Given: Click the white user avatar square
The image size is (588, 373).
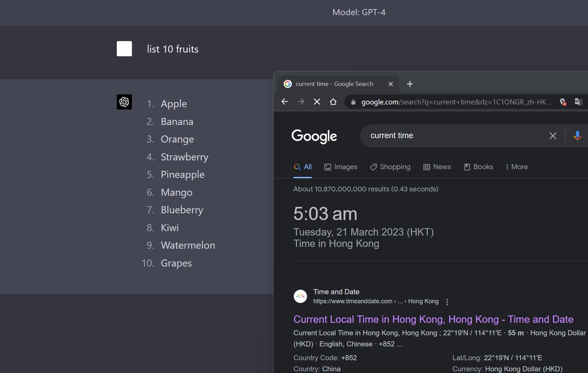Looking at the screenshot, I should tap(124, 49).
